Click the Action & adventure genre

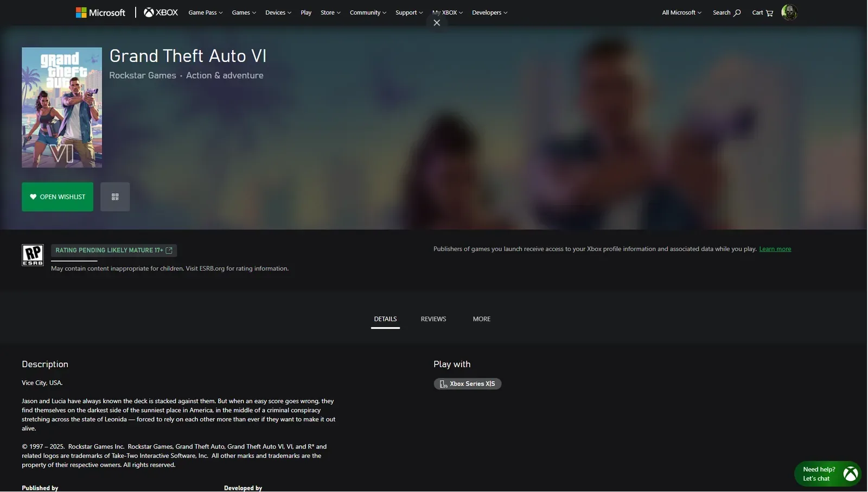click(225, 75)
